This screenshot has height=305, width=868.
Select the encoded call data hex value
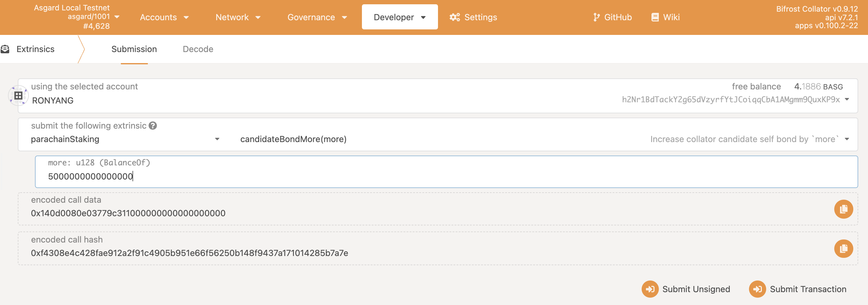[128, 213]
